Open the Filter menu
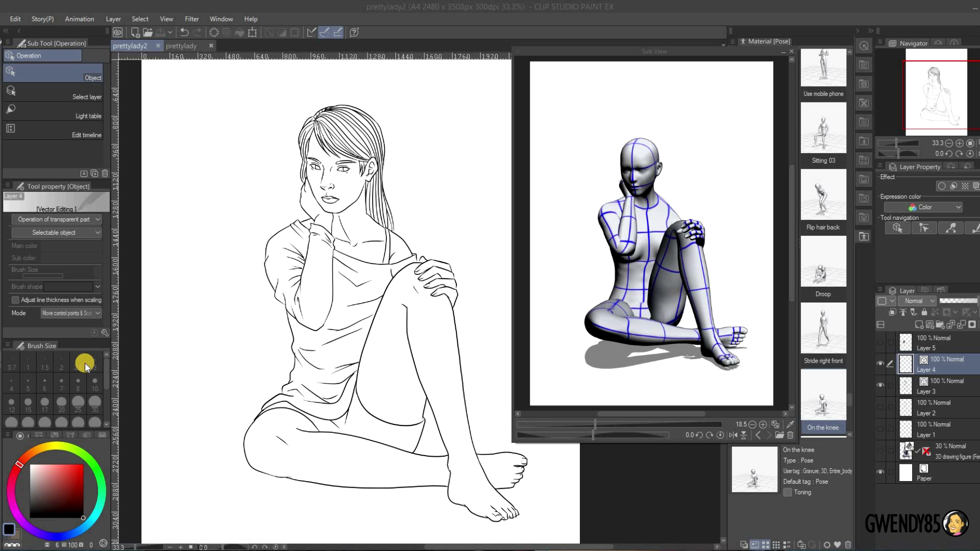Screen dimensions: 980x551 [x=191, y=19]
